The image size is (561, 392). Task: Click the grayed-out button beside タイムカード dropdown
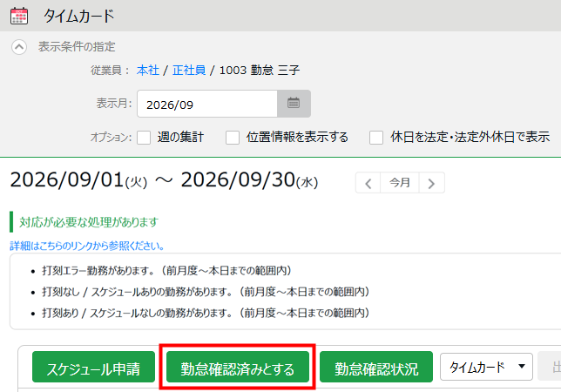pyautogui.click(x=550, y=367)
